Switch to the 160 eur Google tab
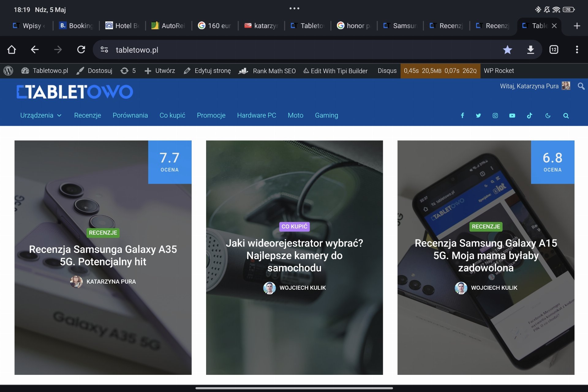The width and height of the screenshot is (588, 392). click(215, 26)
